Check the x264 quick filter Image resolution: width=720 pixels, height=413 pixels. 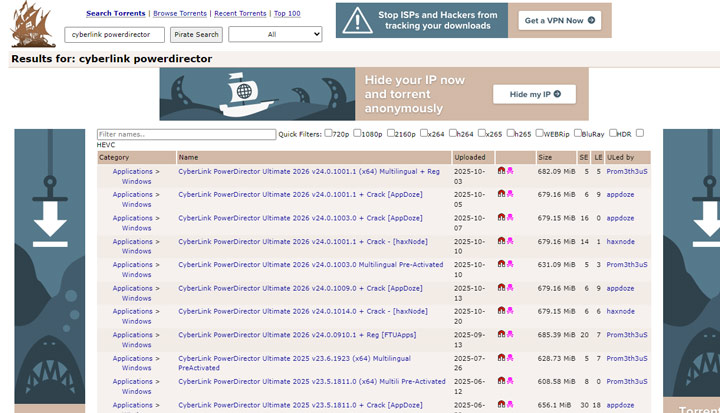(423, 133)
